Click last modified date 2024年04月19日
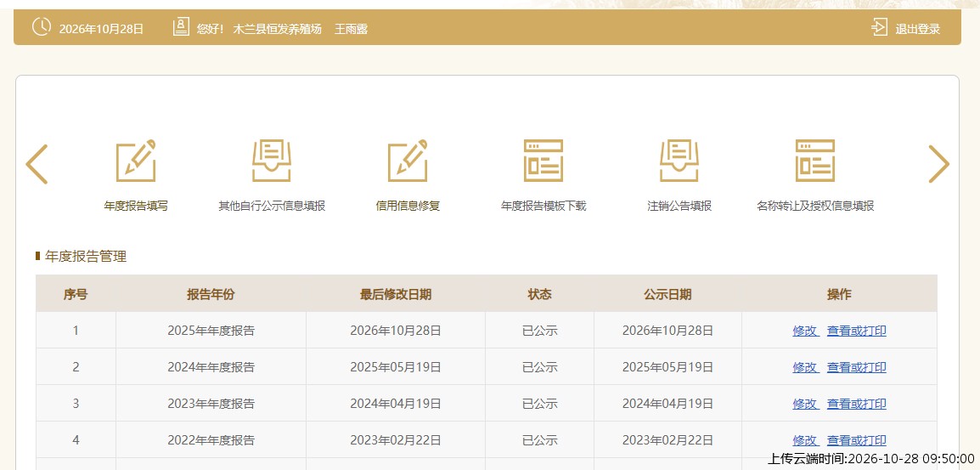 pos(396,403)
